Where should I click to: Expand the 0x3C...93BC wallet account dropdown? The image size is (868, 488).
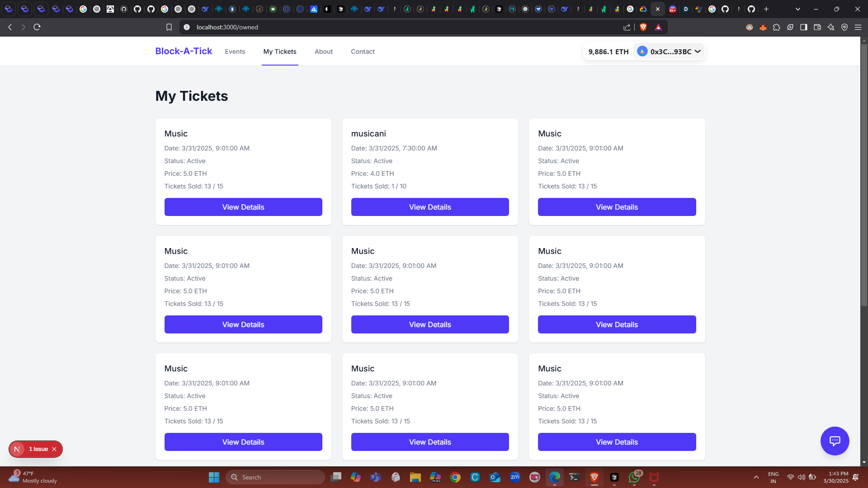point(669,52)
